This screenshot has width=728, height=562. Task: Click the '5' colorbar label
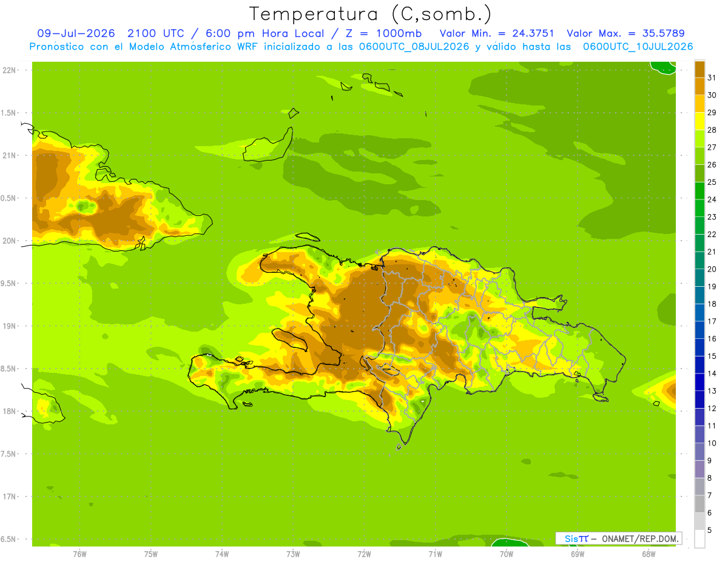click(x=710, y=530)
